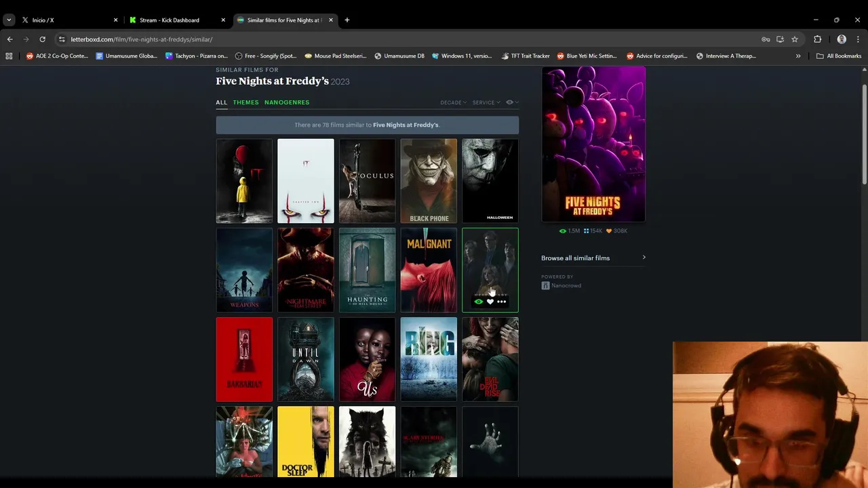
Task: Close the Inicio / X tab
Action: [115, 20]
